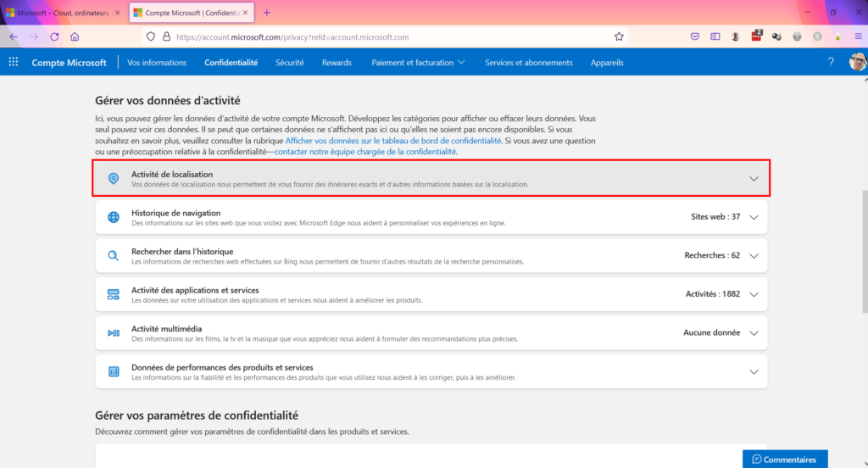Screen dimensions: 868x468
Task: Click the location pin icon
Action: point(114,178)
